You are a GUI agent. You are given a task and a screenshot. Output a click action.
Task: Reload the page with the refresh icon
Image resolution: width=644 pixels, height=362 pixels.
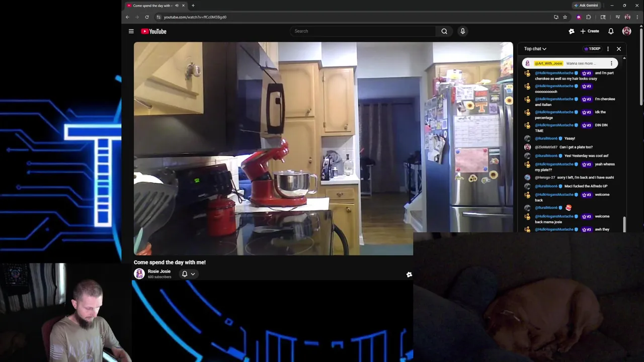pos(147,17)
